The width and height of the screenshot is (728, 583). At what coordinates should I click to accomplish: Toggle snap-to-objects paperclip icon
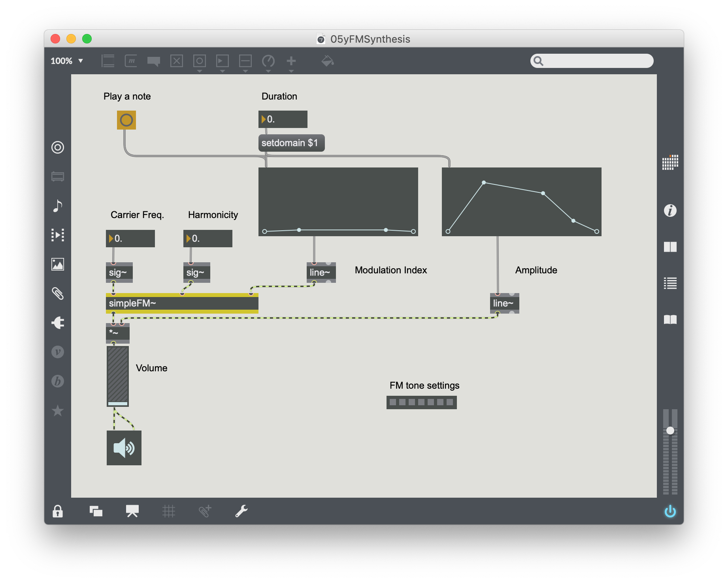[x=205, y=511]
